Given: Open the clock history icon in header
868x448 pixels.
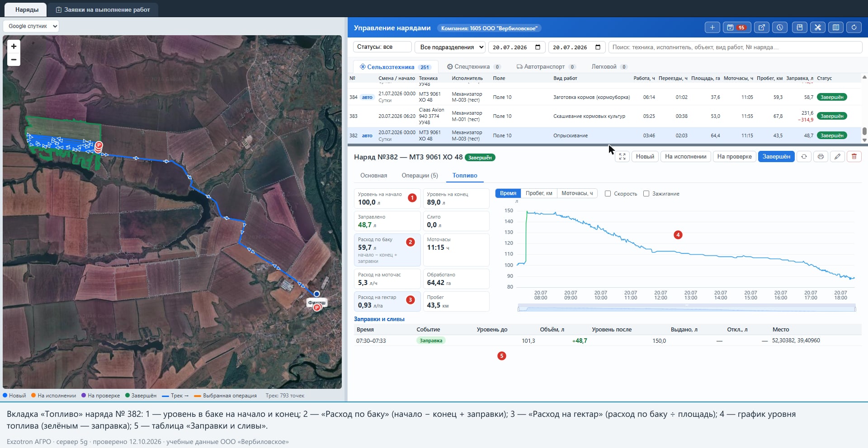Looking at the screenshot, I should (780, 28).
